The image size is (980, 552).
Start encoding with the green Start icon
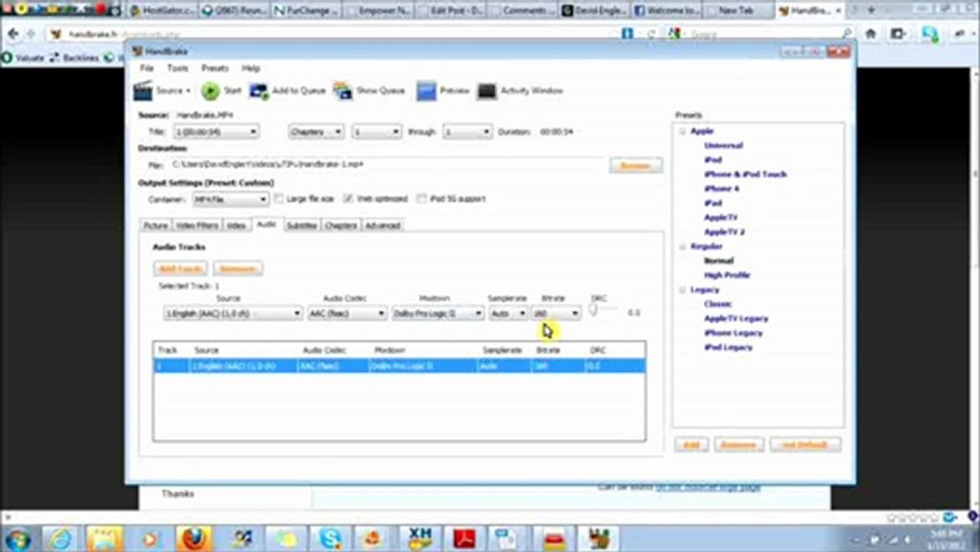click(210, 90)
